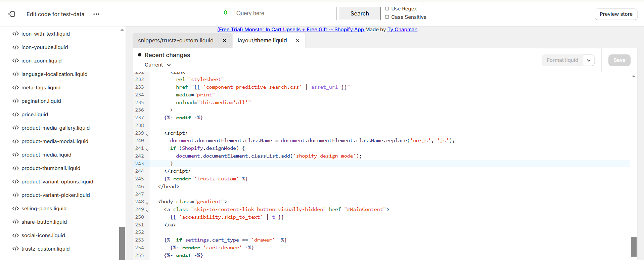
Task: Open price.liquid file
Action: (x=35, y=115)
